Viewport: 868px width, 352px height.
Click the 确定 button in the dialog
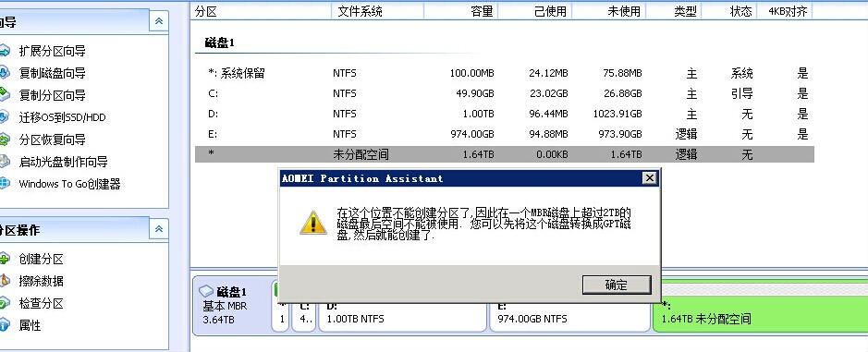pos(617,285)
